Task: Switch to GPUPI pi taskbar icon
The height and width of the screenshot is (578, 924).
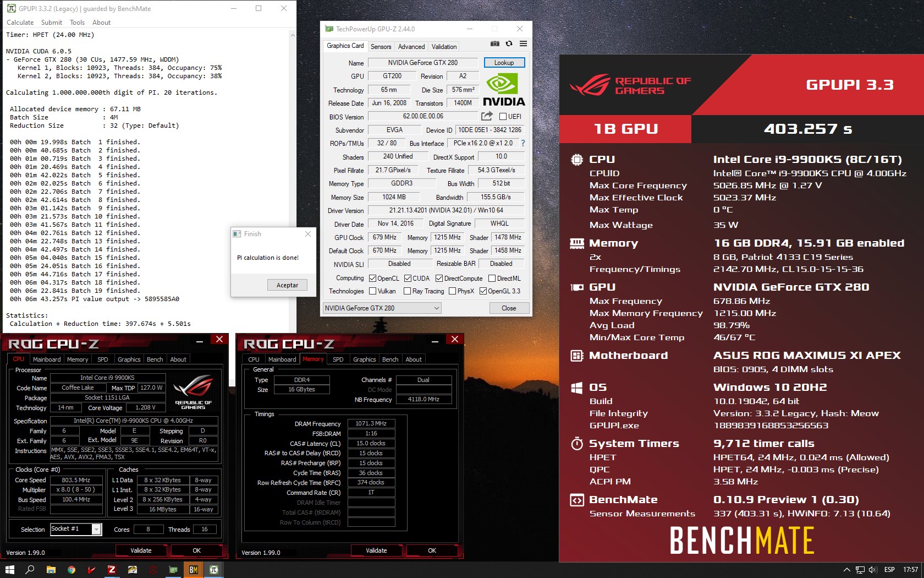Action: (214, 570)
